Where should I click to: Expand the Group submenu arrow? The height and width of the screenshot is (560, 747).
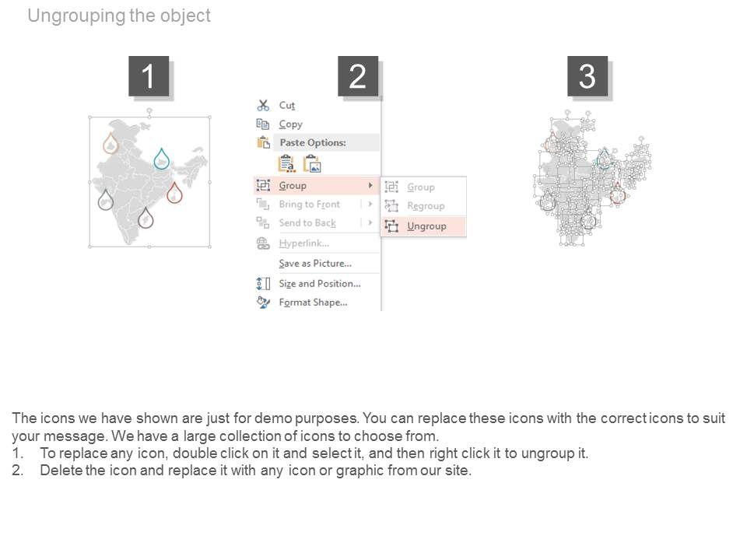(370, 185)
